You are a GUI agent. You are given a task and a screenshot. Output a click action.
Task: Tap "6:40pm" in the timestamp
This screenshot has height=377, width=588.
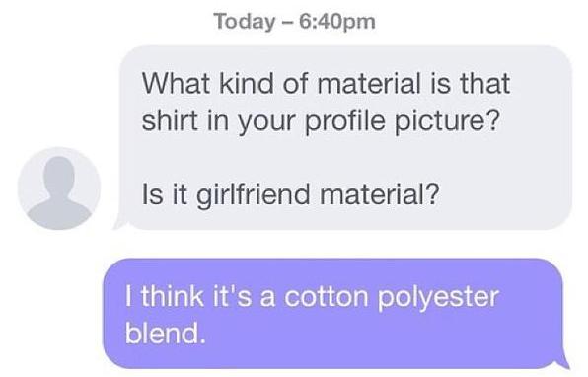(x=337, y=22)
